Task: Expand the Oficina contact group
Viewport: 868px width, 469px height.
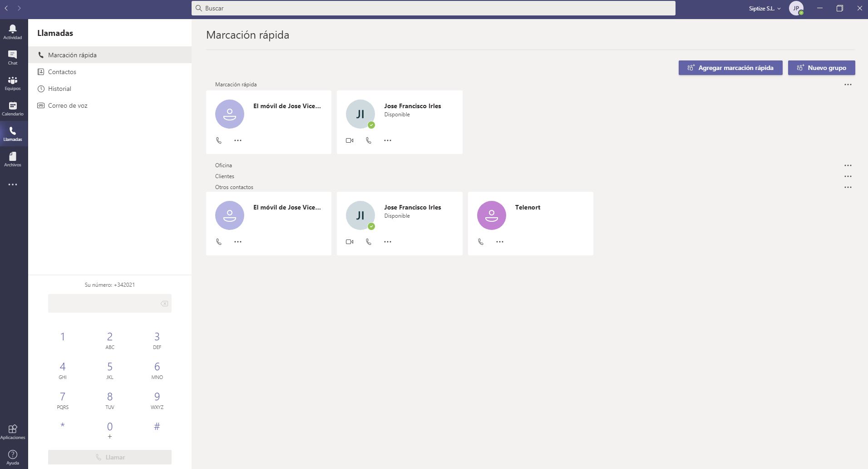Action: pyautogui.click(x=223, y=165)
